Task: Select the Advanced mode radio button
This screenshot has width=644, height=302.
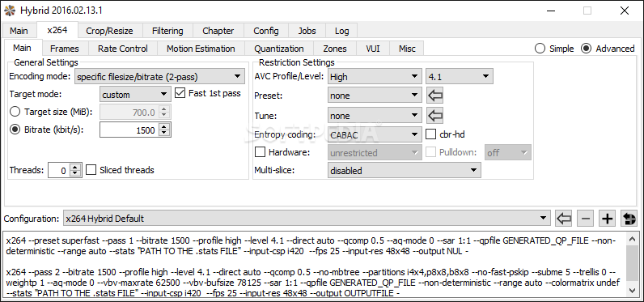Action: (586, 49)
